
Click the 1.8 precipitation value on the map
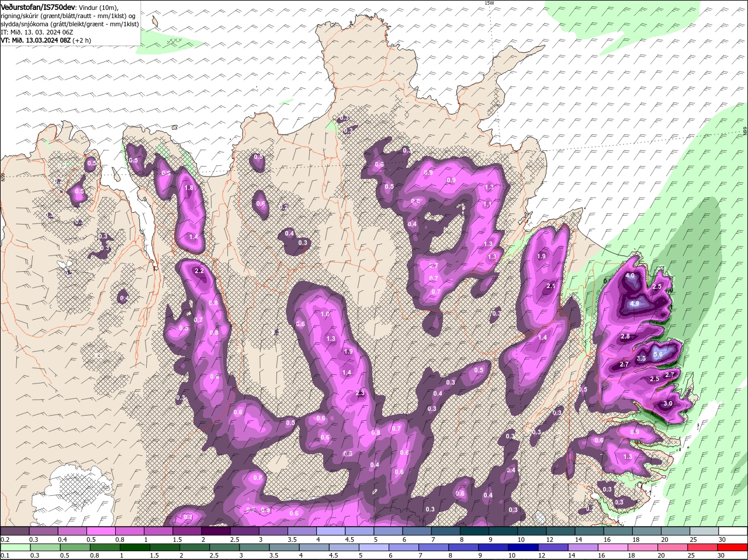click(x=189, y=188)
